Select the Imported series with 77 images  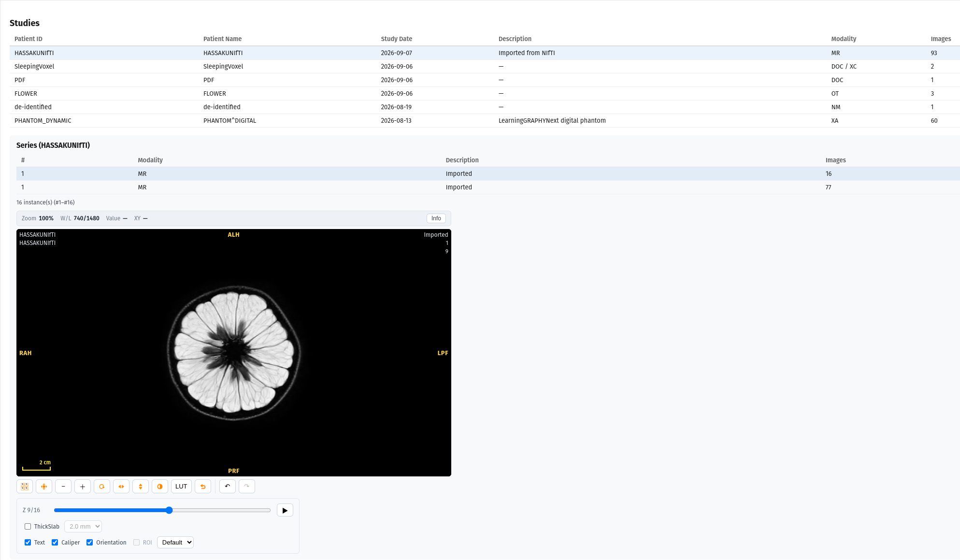[488, 187]
